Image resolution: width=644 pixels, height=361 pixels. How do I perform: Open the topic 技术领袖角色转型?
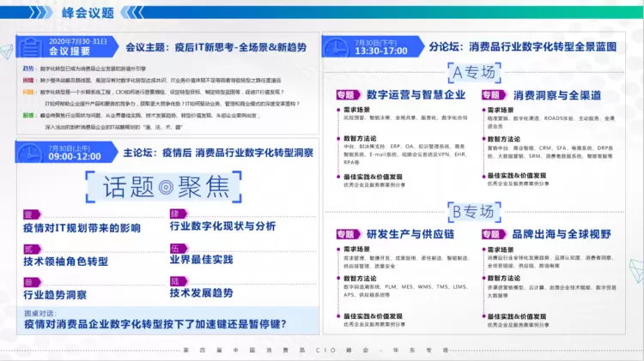[72, 261]
